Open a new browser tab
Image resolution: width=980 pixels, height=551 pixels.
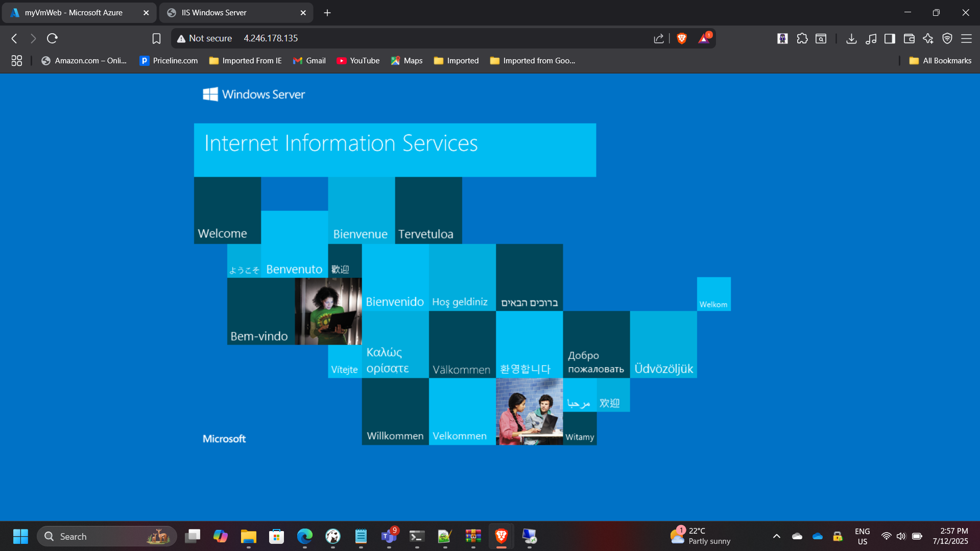click(327, 13)
